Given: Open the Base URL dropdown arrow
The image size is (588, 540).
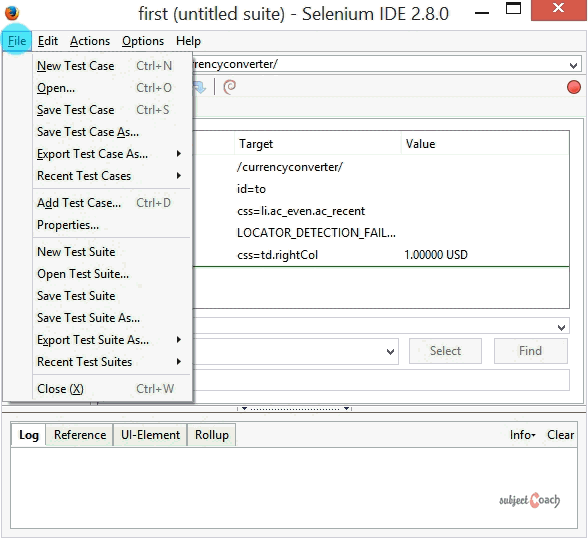Looking at the screenshot, I should point(573,66).
